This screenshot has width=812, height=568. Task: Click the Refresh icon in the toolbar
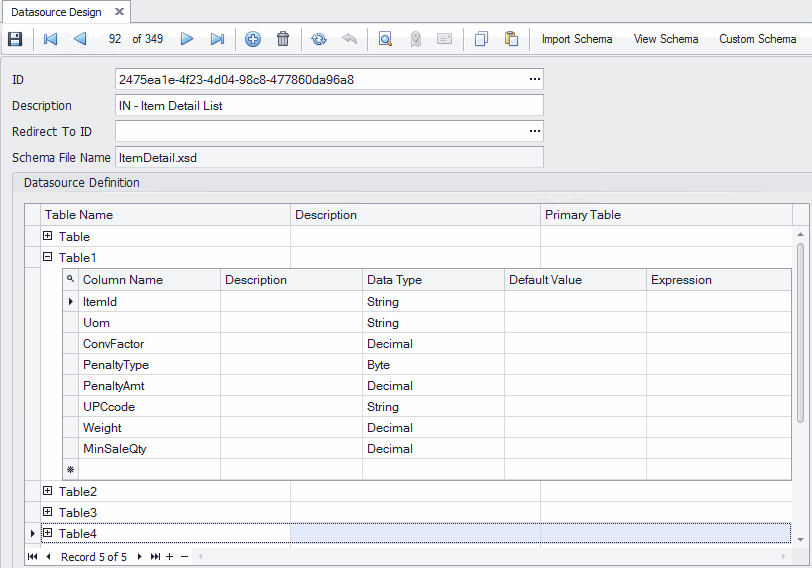point(319,39)
